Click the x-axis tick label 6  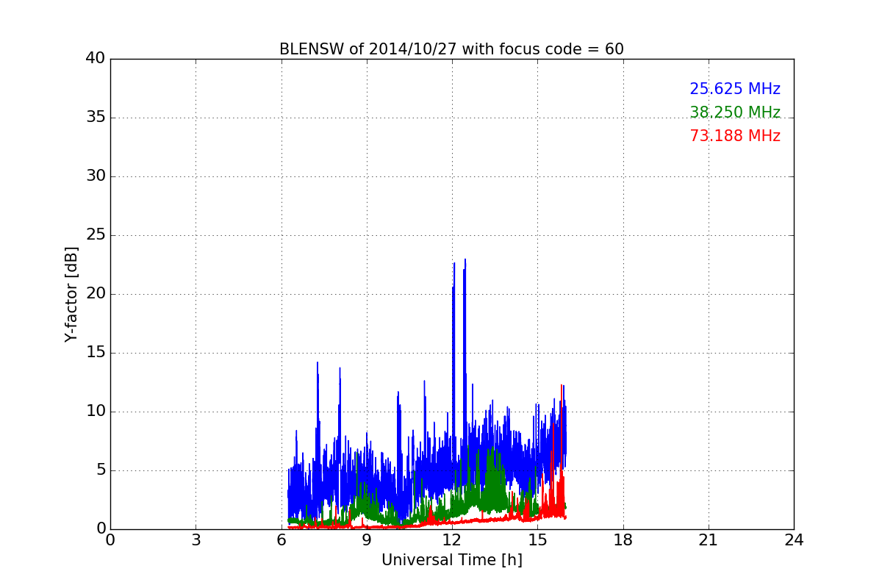pyautogui.click(x=282, y=540)
